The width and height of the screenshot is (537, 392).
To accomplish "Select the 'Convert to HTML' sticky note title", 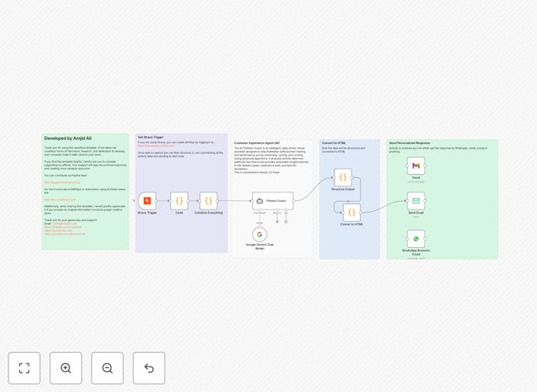I will coord(334,143).
